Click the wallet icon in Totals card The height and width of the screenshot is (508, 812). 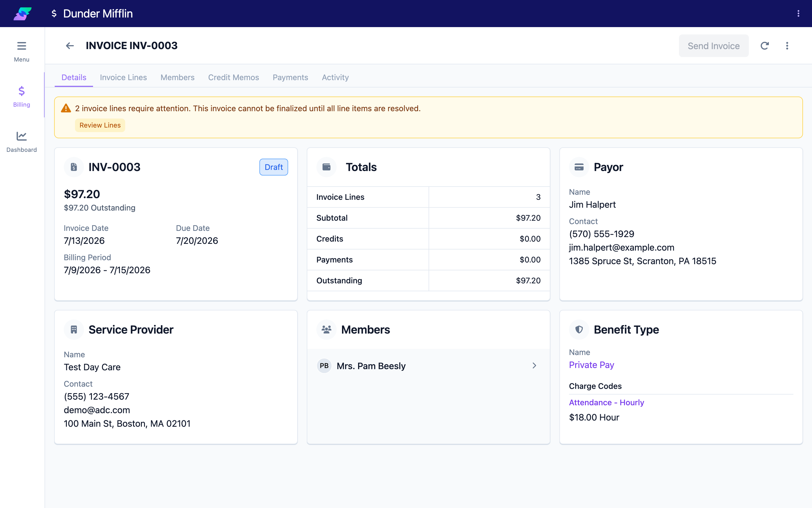pos(326,167)
